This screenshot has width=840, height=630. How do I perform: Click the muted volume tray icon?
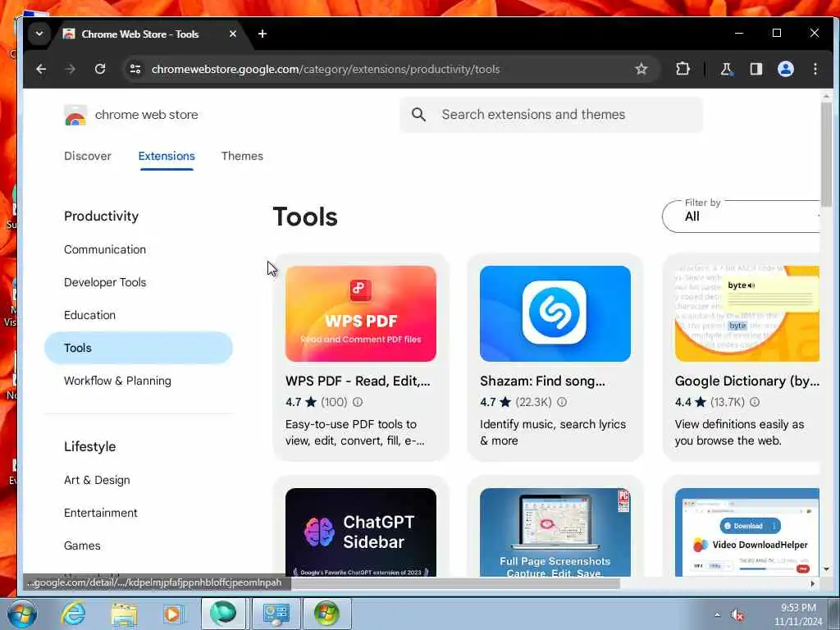(737, 615)
